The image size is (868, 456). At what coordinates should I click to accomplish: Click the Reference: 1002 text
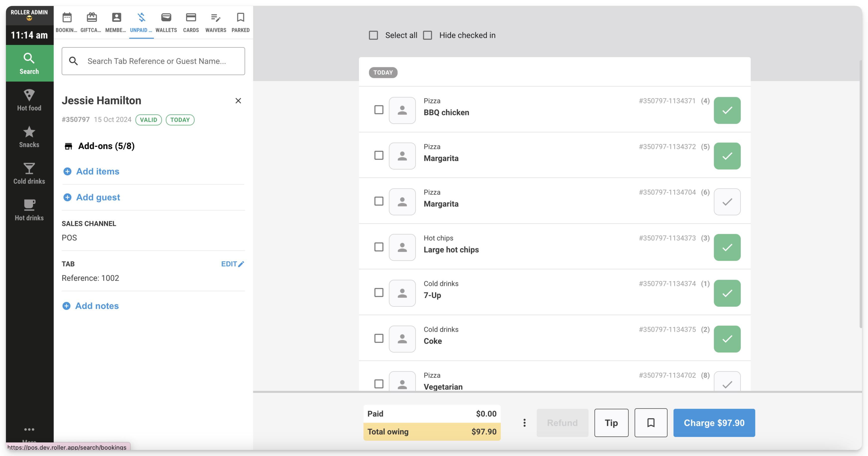(x=90, y=278)
